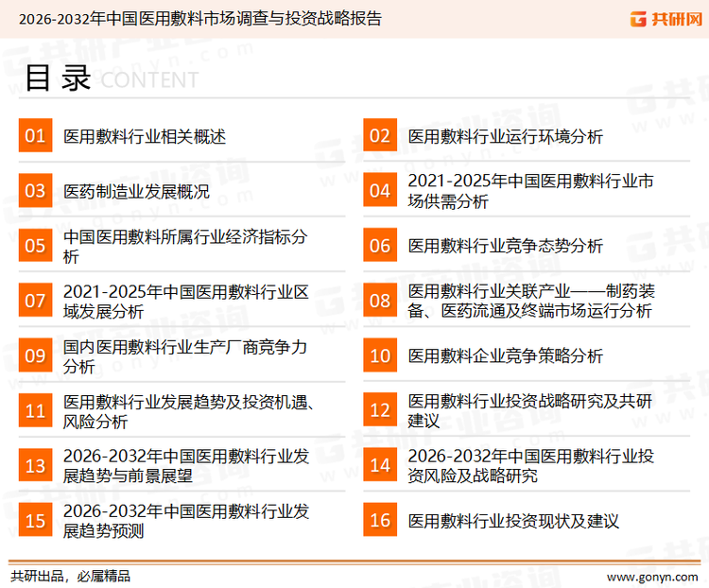Select chapter 国内医用敷料行业生产厂商竞争力分析

[185, 356]
